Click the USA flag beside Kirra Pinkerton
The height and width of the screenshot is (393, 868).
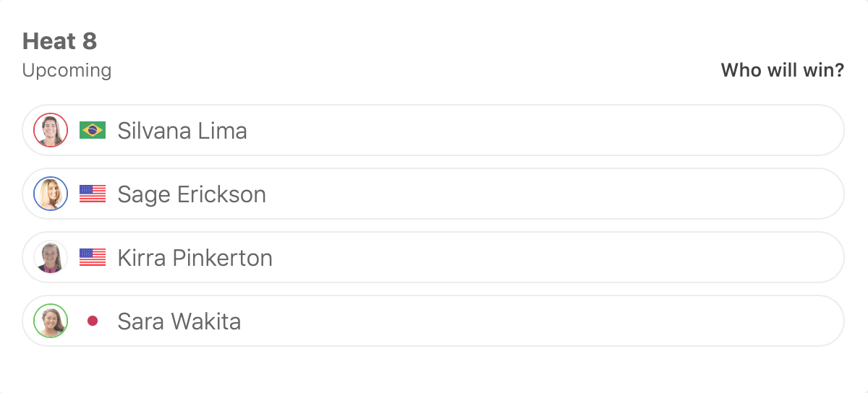point(93,257)
